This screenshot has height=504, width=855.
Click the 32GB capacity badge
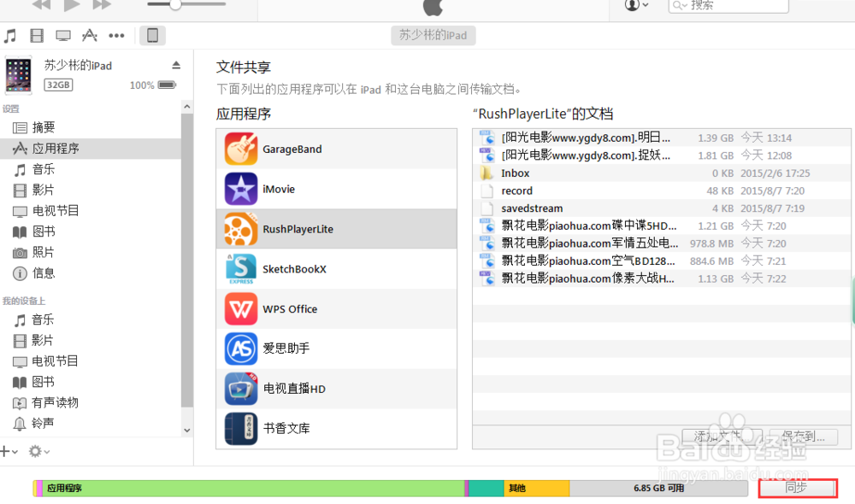pyautogui.click(x=58, y=85)
